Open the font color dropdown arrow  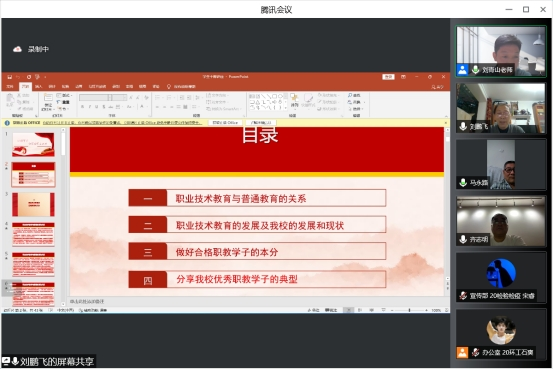[x=146, y=107]
